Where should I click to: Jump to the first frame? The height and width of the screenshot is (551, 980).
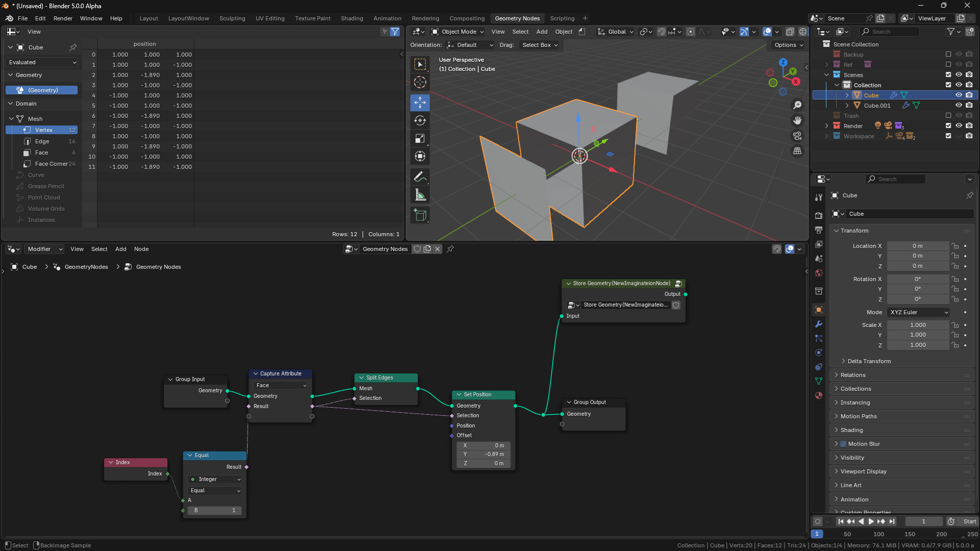(840, 521)
